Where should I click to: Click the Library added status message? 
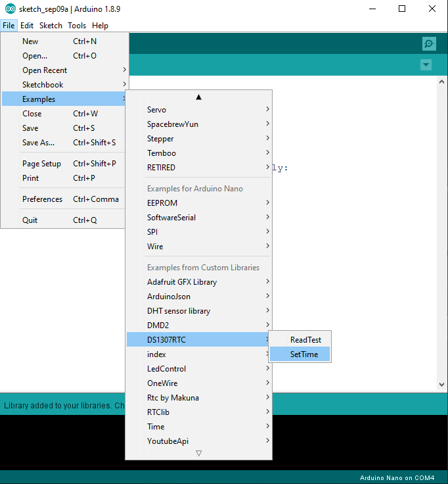pyautogui.click(x=64, y=405)
